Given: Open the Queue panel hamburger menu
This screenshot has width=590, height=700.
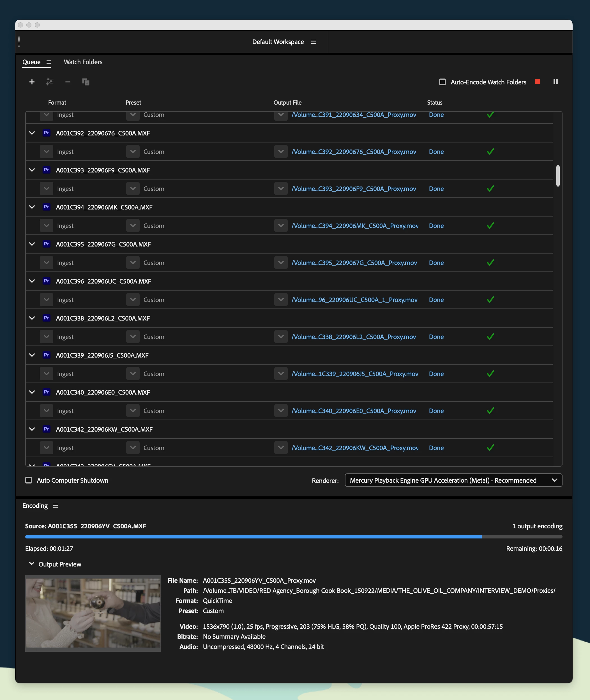Looking at the screenshot, I should [49, 62].
